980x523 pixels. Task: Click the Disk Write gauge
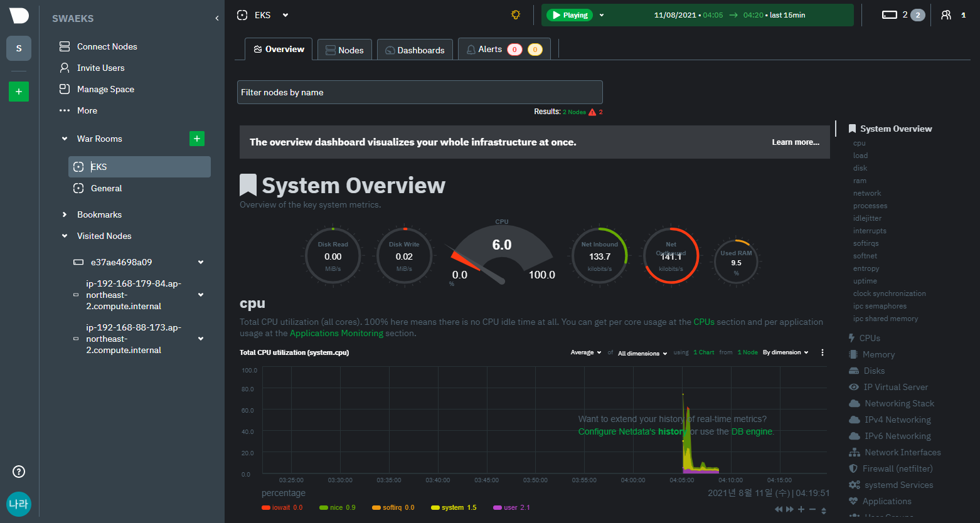[x=404, y=256]
